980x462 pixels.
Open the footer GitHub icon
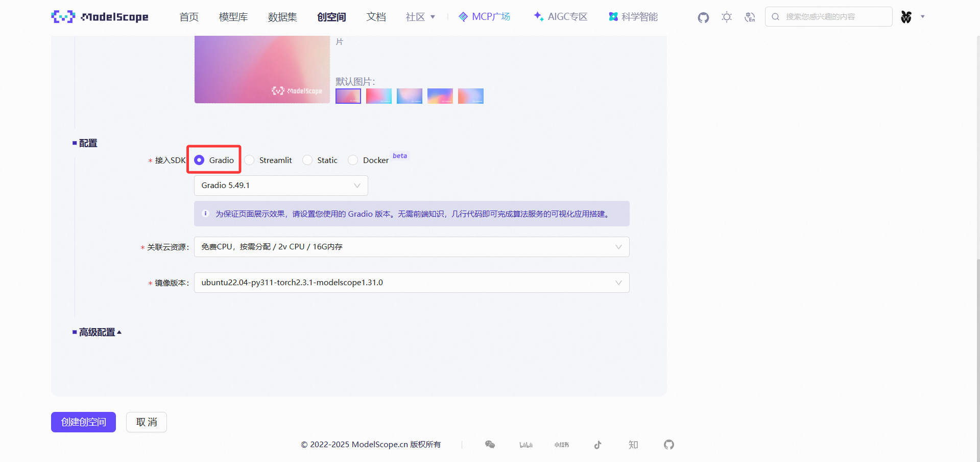[669, 445]
